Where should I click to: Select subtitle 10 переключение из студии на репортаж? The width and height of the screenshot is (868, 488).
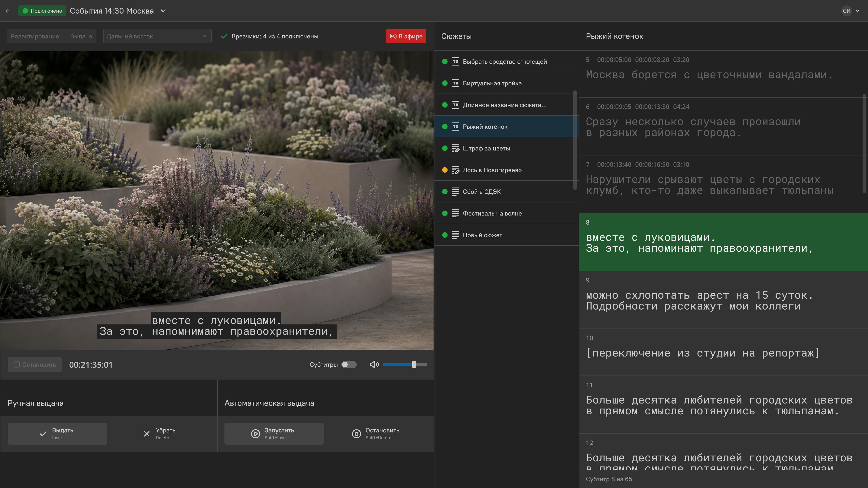coord(723,352)
